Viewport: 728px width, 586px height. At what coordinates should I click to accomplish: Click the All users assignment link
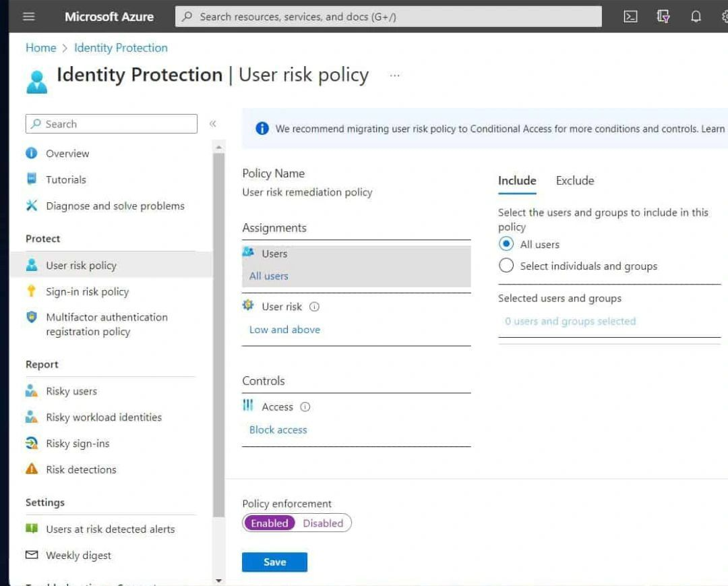point(268,276)
